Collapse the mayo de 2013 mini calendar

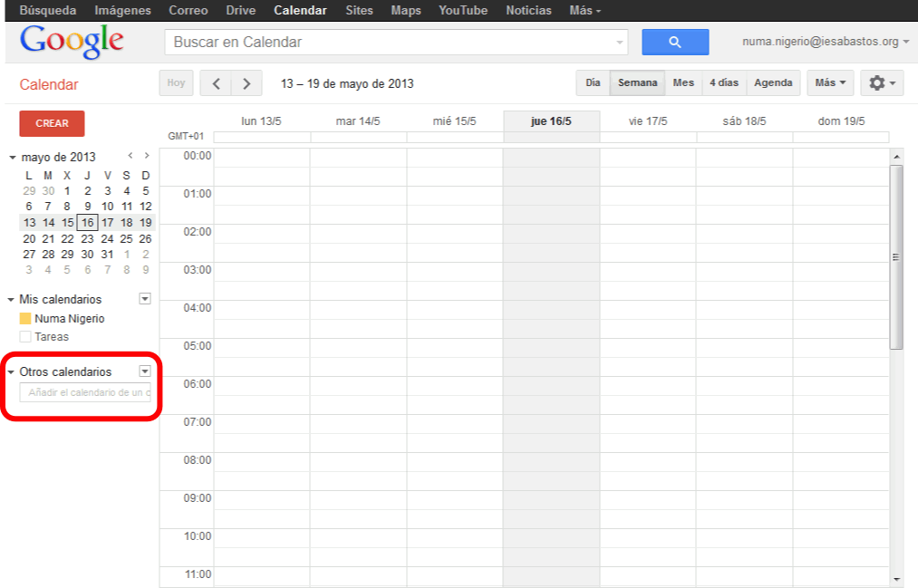tap(13, 158)
